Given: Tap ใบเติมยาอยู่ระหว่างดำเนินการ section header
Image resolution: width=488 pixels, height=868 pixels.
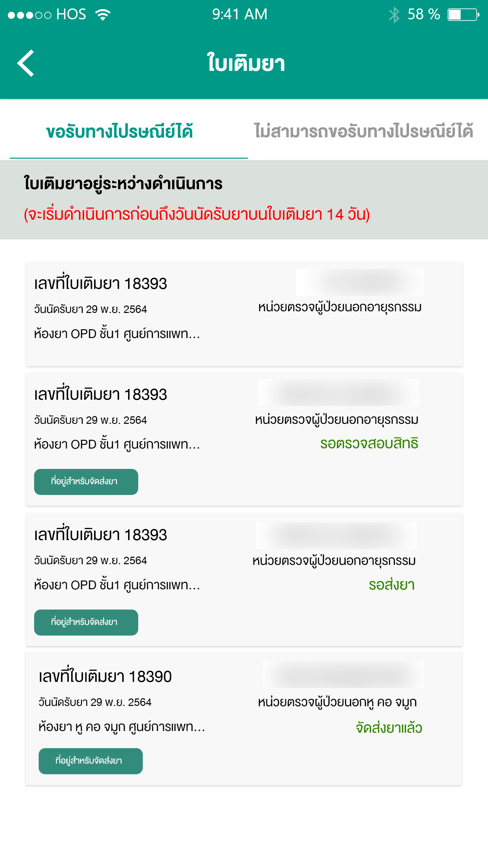Looking at the screenshot, I should coord(123,184).
